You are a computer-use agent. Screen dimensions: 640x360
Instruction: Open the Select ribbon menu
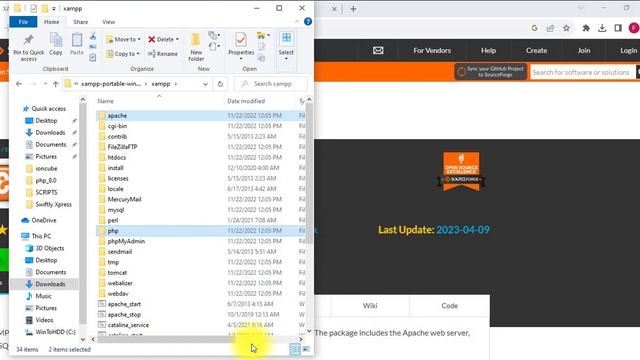point(286,46)
